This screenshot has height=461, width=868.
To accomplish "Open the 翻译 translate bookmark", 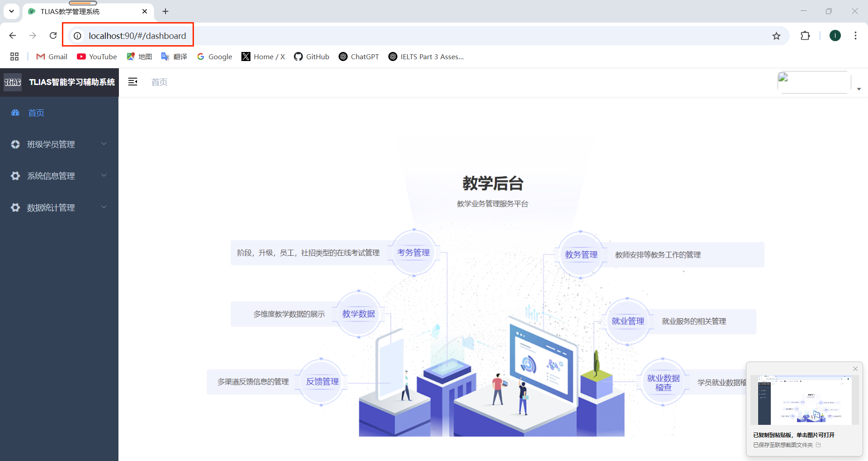I will 174,56.
